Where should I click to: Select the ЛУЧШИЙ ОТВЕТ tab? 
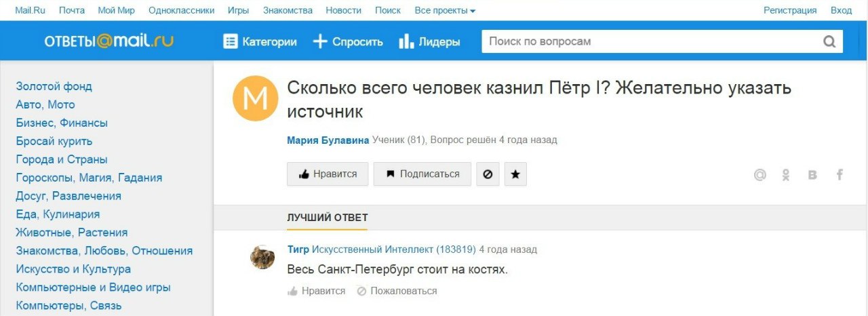pyautogui.click(x=328, y=218)
